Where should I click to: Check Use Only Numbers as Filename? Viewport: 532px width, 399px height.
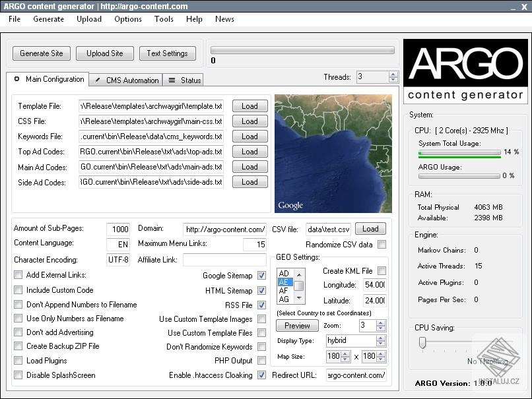click(18, 319)
